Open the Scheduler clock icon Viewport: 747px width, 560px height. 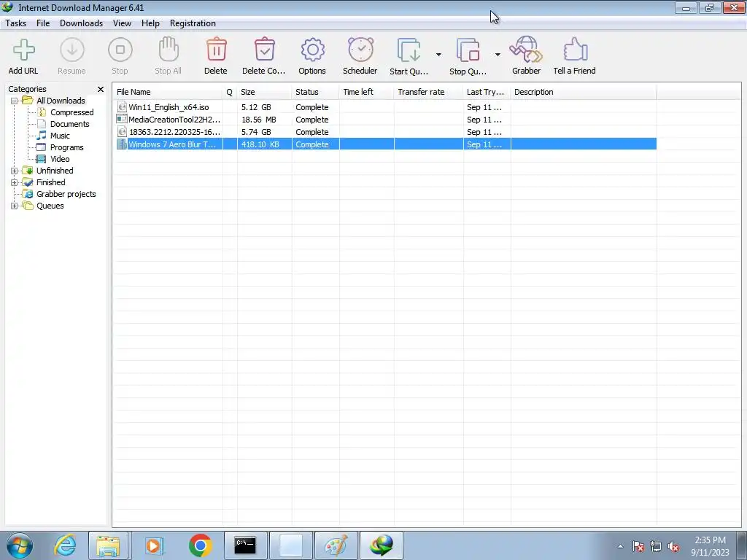(360, 50)
